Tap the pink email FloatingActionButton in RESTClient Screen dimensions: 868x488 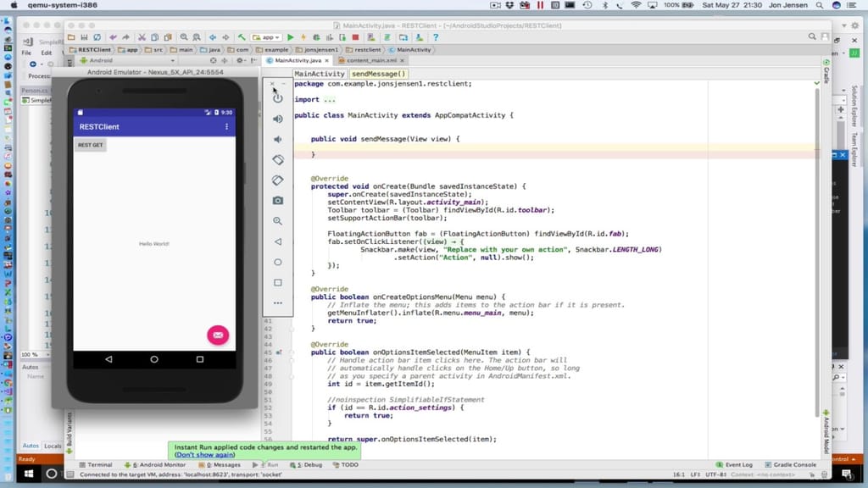[218, 335]
